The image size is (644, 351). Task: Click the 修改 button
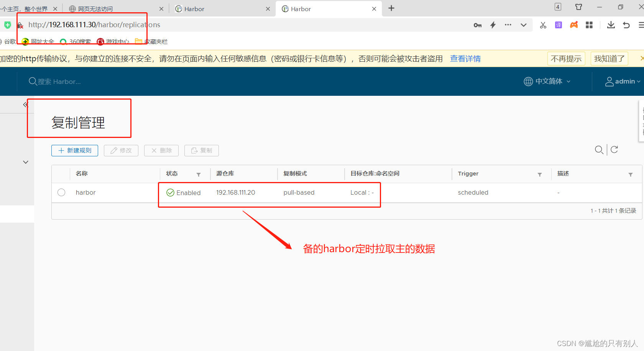[121, 151]
